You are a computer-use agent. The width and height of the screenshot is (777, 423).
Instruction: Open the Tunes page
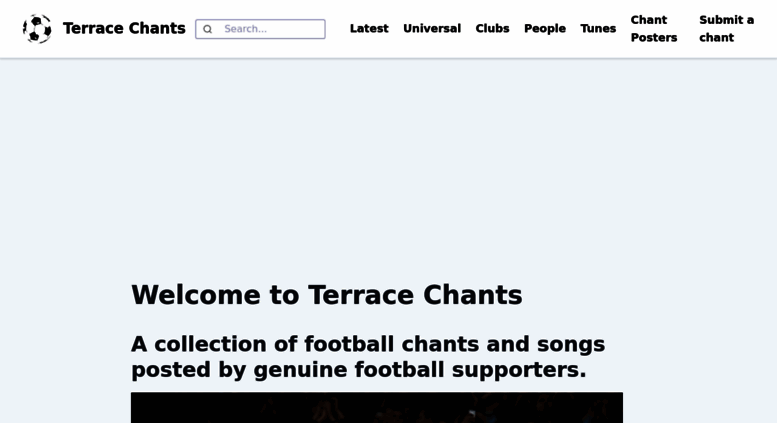(x=598, y=29)
